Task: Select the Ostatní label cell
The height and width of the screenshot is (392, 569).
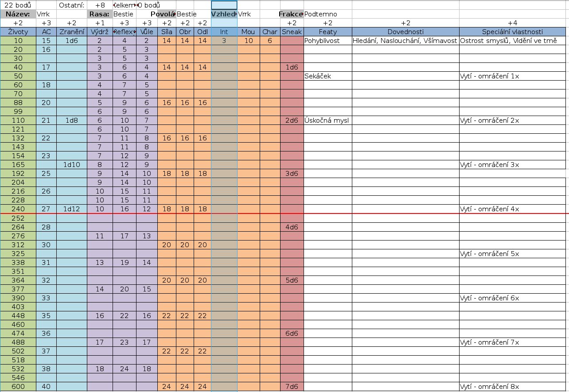Action: (x=71, y=5)
